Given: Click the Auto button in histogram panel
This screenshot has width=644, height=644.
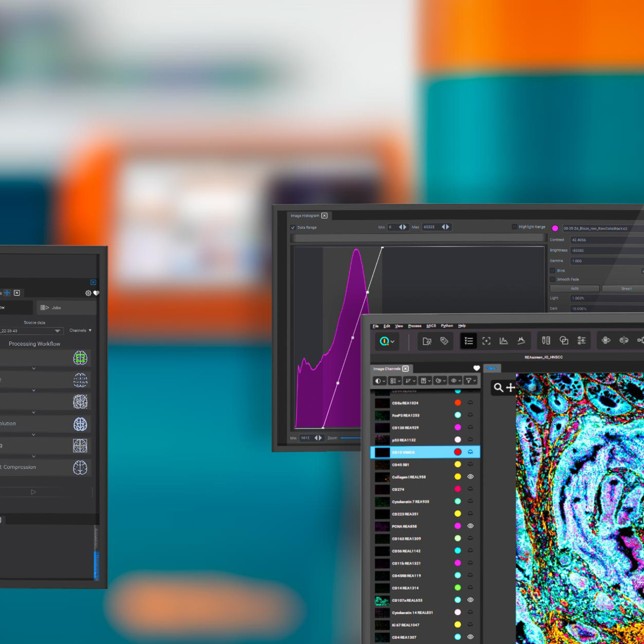Looking at the screenshot, I should pos(575,288).
